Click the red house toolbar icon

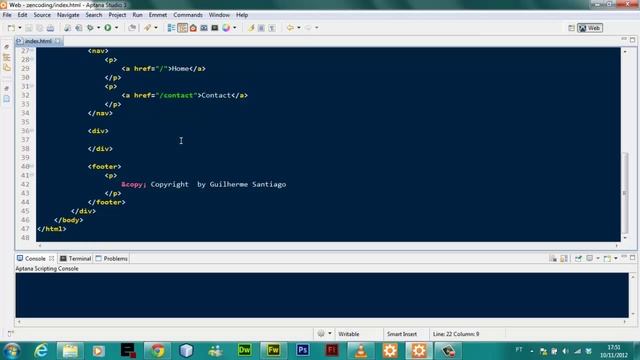click(x=193, y=28)
